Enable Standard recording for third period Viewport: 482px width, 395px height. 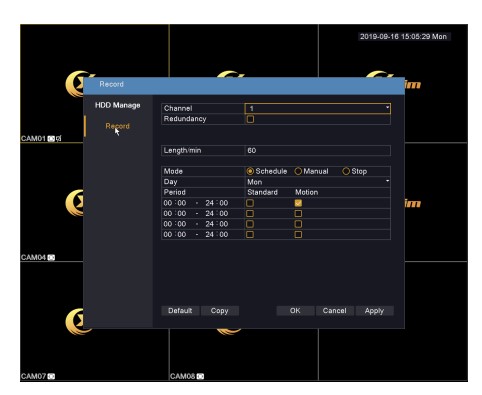[x=250, y=224]
